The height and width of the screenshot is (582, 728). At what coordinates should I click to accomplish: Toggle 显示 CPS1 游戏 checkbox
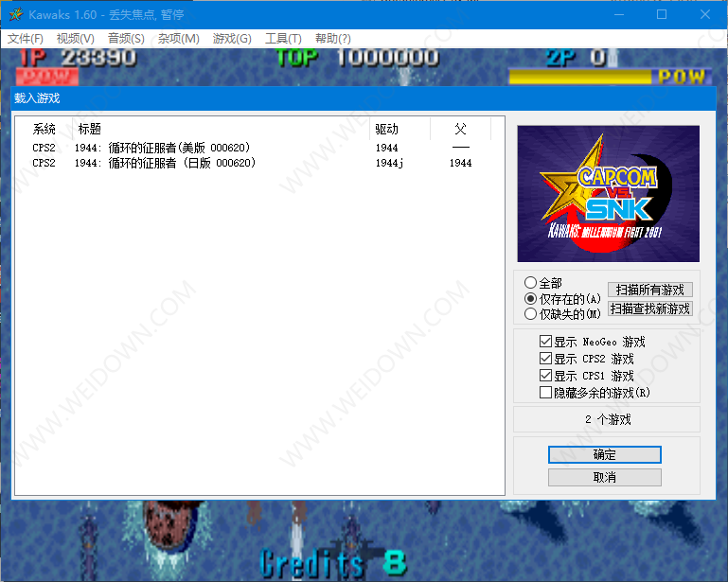point(545,376)
